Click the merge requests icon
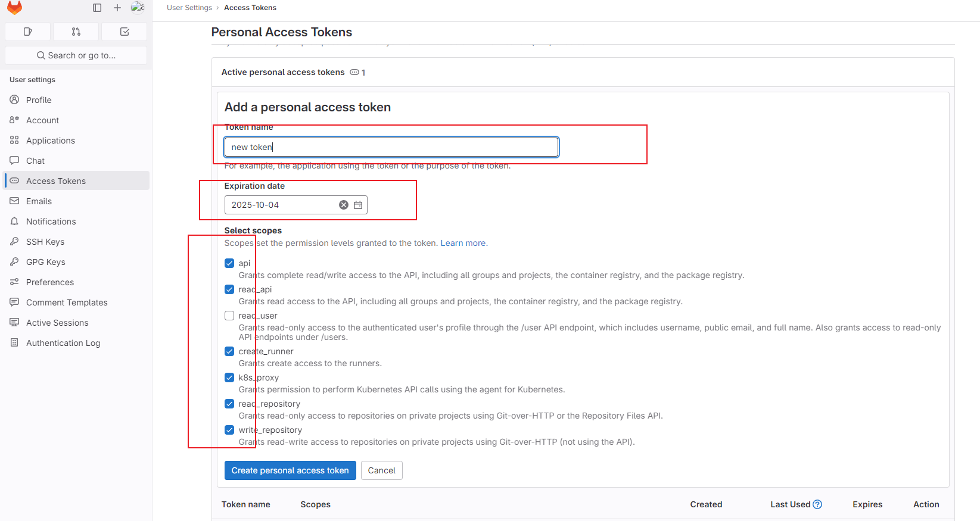The height and width of the screenshot is (521, 980). pos(76,31)
